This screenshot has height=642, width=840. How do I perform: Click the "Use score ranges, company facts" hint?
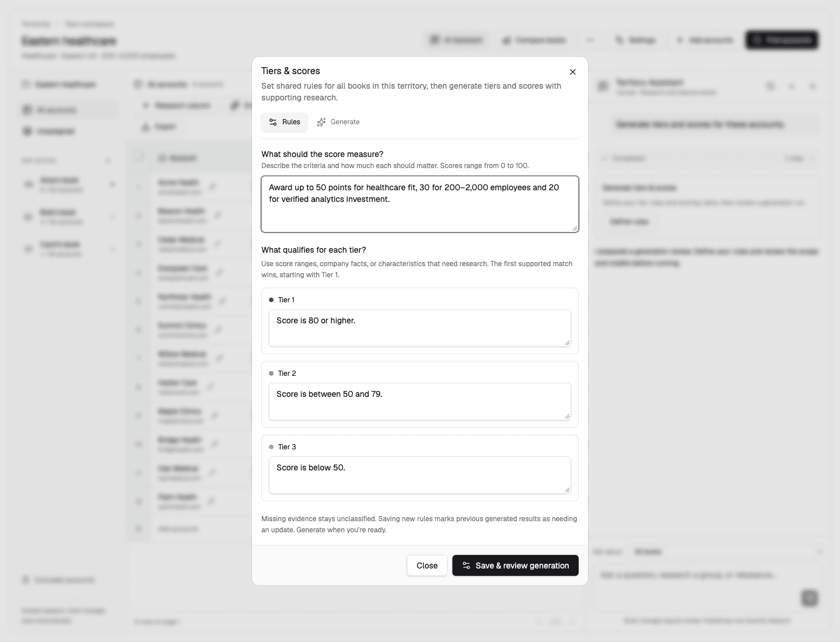(x=417, y=269)
